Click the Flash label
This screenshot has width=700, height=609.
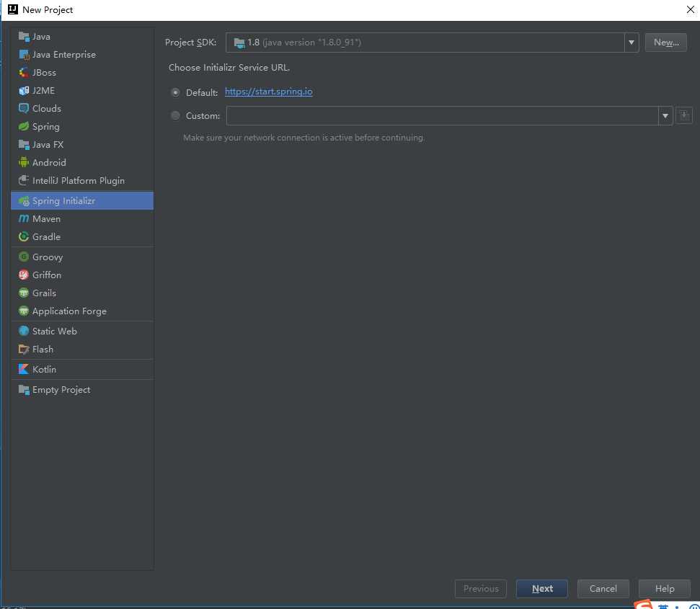pos(43,350)
